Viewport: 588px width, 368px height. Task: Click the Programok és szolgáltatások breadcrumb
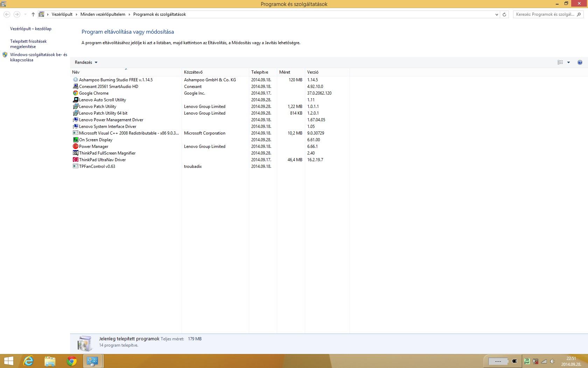(x=160, y=14)
